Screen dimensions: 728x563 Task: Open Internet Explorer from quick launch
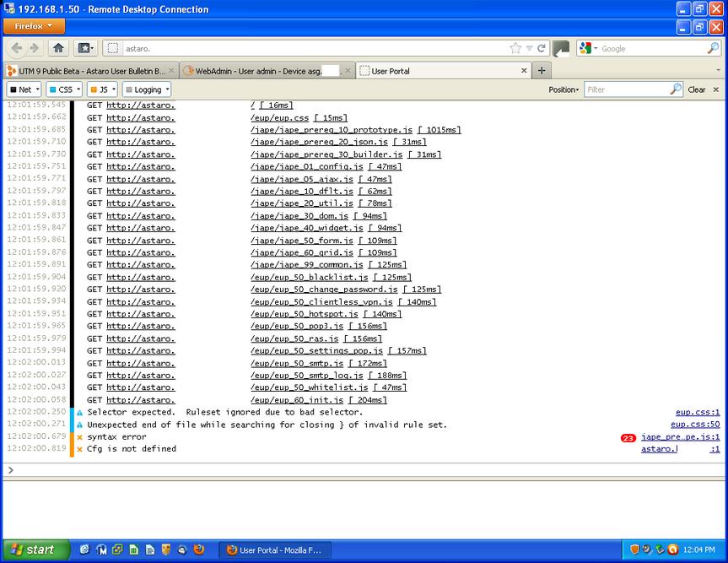[84, 549]
